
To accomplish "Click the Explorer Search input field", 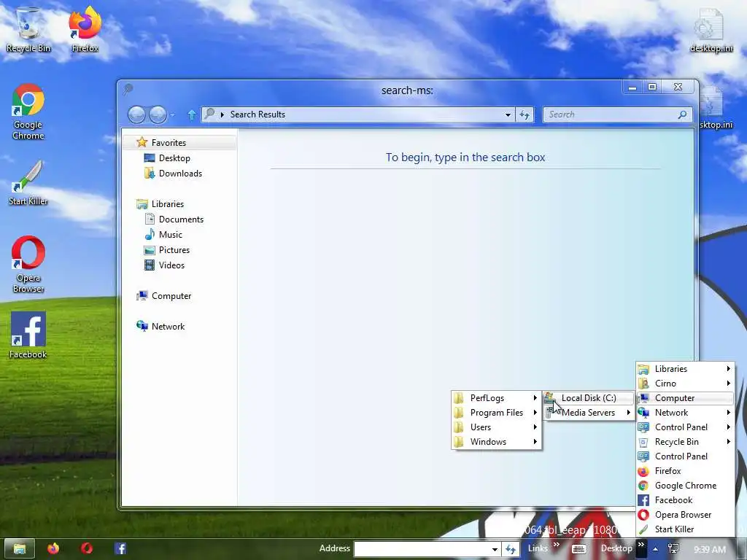I will pos(611,114).
